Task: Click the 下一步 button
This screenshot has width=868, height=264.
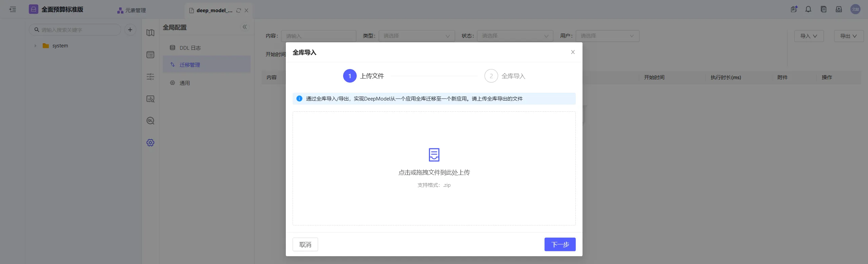Action: tap(560, 244)
